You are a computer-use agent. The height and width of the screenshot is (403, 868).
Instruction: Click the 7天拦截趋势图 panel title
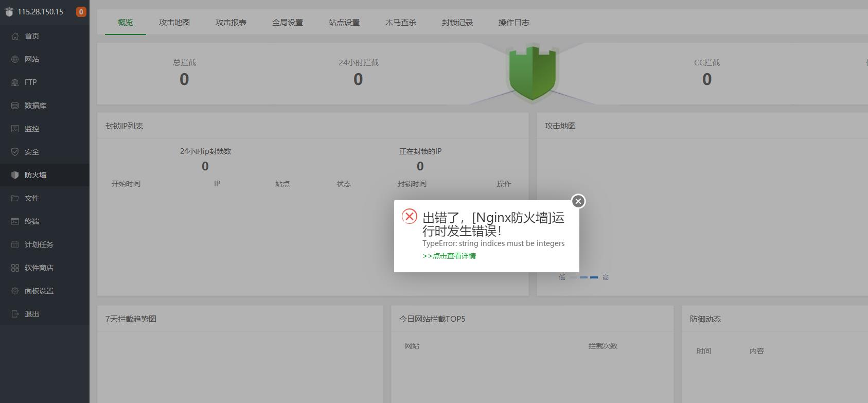(131, 319)
